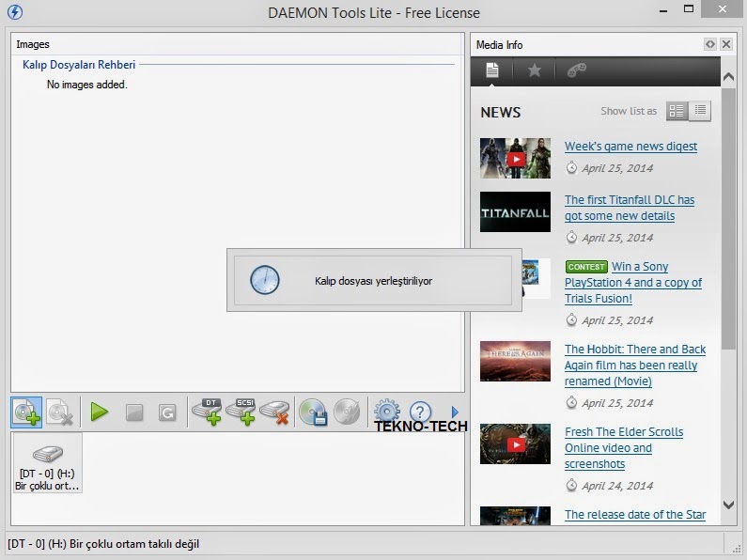Image resolution: width=747 pixels, height=560 pixels.
Task: Open the news document tab in Media Info
Action: click(492, 70)
